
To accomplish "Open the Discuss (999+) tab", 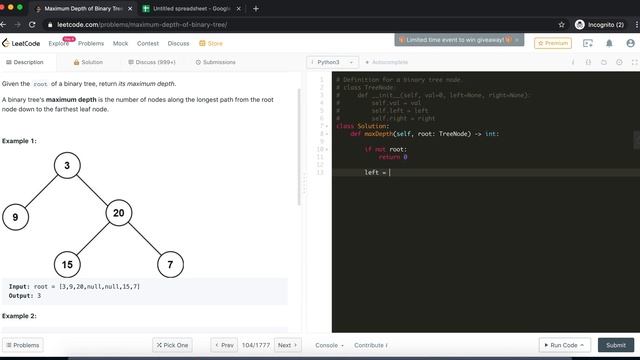I will tap(152, 62).
